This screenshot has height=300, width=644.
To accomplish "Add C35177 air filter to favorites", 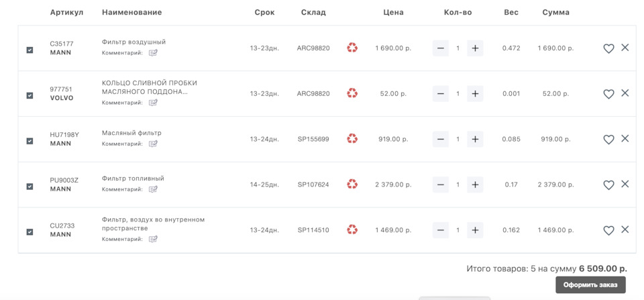I will [608, 48].
